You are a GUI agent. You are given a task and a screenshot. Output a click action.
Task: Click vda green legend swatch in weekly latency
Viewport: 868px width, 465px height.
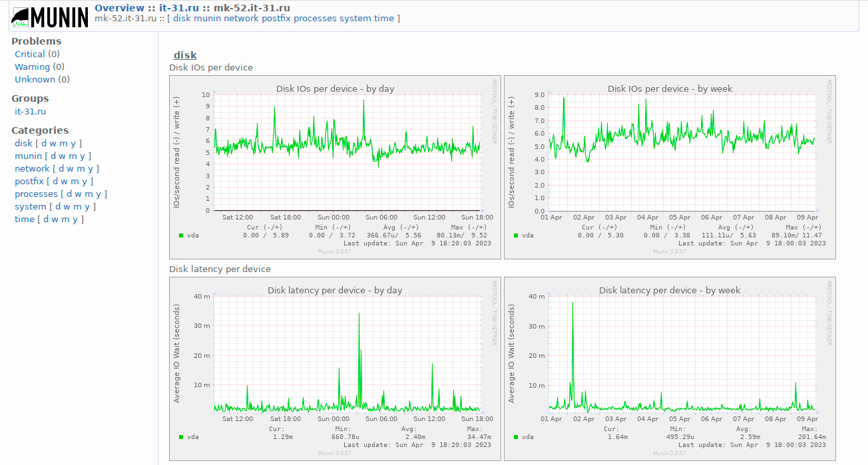pyautogui.click(x=516, y=436)
